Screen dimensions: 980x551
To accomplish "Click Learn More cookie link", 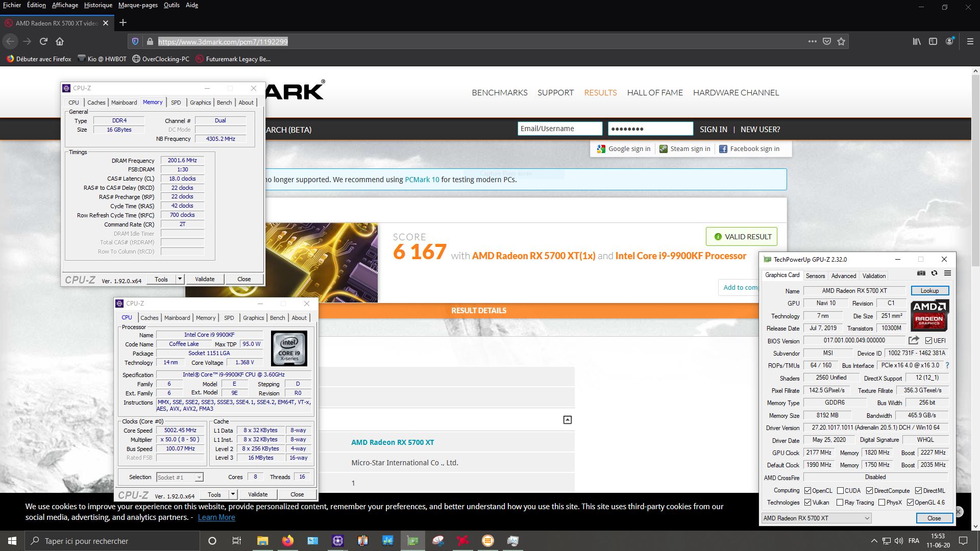I will tap(216, 517).
